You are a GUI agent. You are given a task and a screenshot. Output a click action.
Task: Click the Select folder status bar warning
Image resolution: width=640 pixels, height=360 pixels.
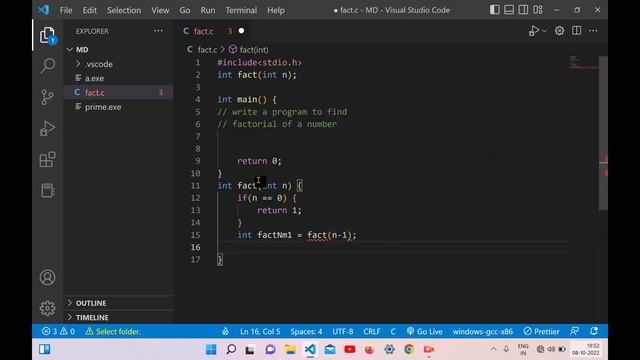pyautogui.click(x=113, y=331)
